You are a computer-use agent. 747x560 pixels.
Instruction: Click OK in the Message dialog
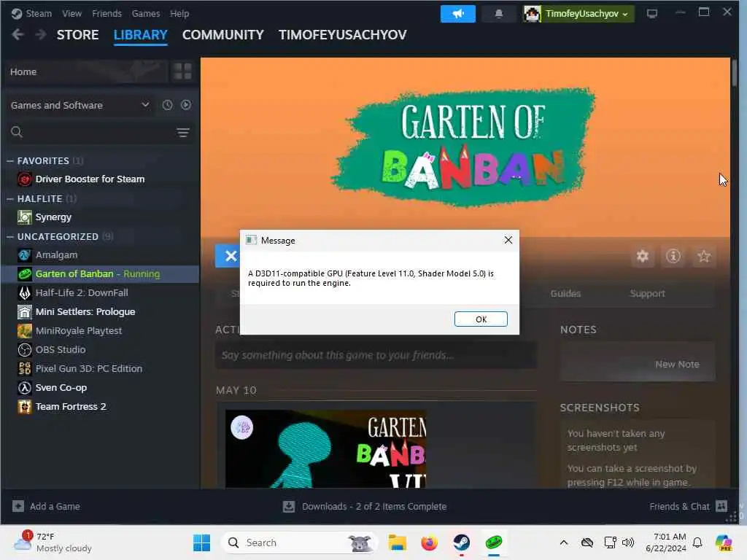coord(481,319)
